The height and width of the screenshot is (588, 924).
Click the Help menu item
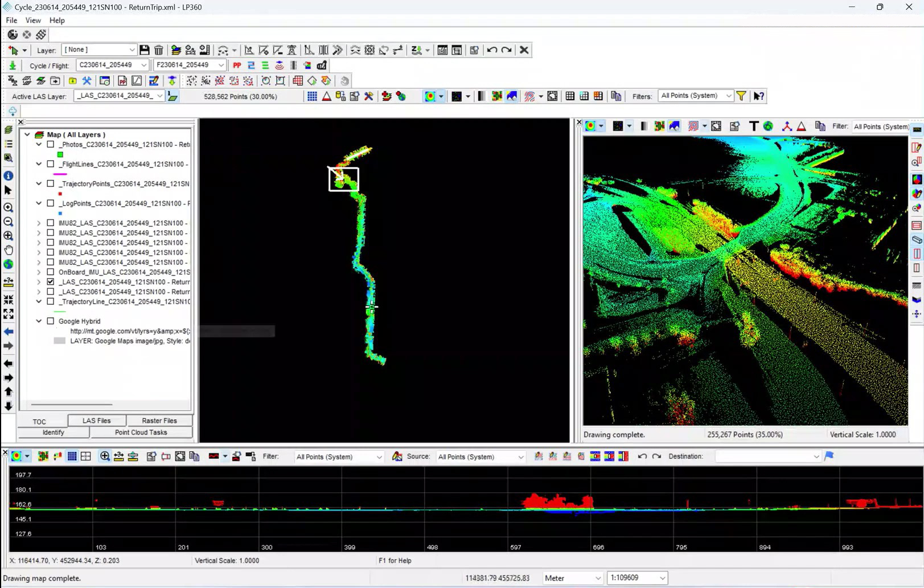coord(57,20)
